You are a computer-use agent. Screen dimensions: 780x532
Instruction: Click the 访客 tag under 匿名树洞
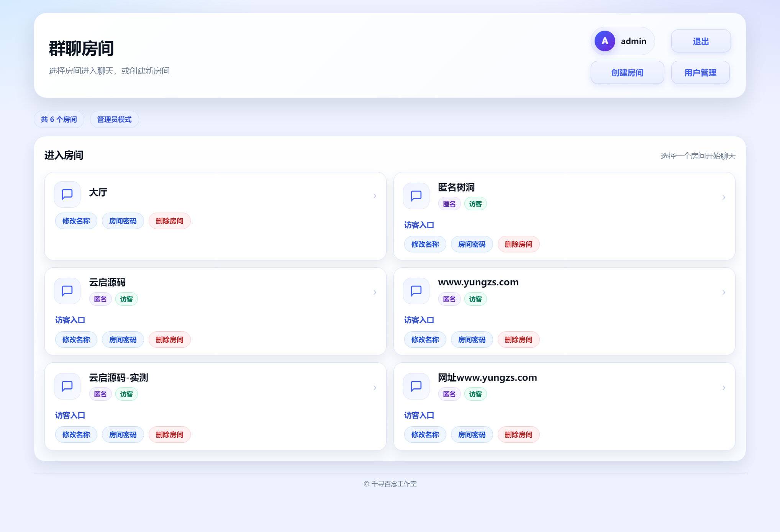coord(475,204)
